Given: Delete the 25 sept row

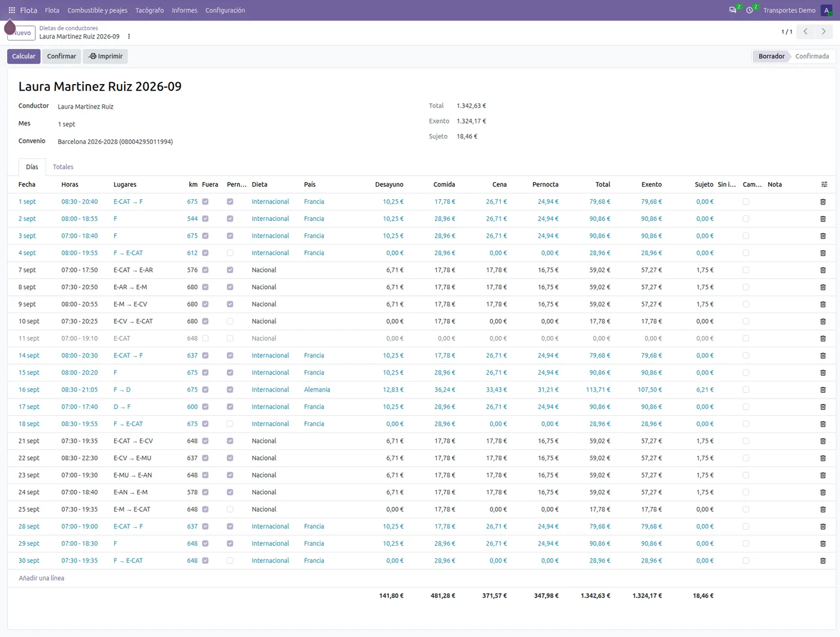Looking at the screenshot, I should 823,510.
